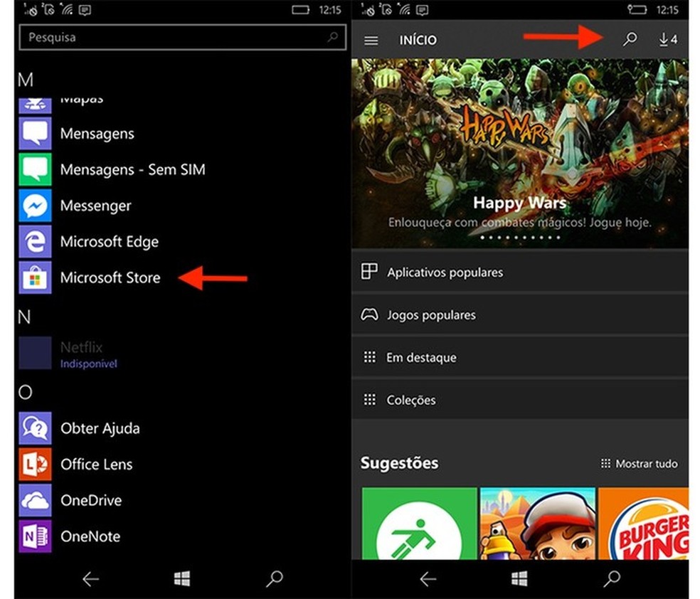Open the downloads indicator showing 4

[x=667, y=40]
